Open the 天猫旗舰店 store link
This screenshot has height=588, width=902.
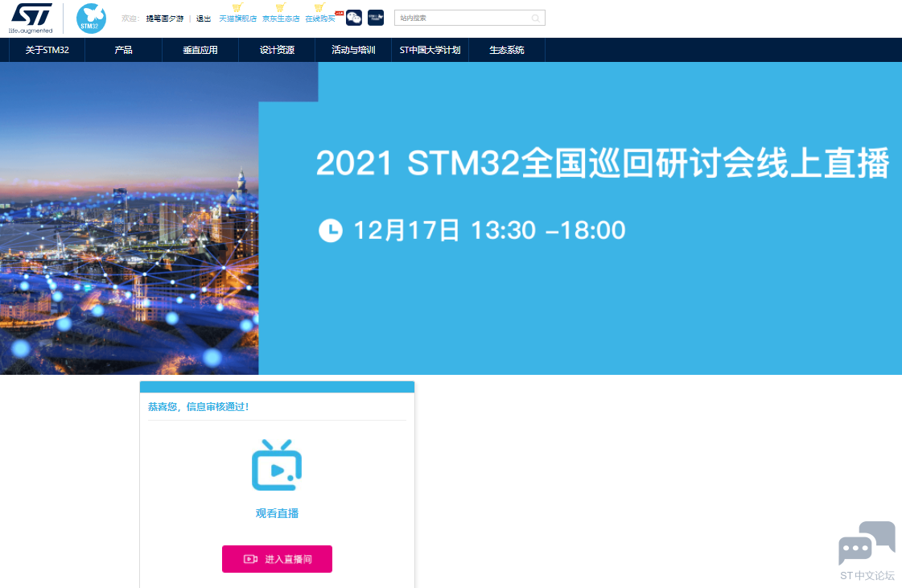click(237, 19)
